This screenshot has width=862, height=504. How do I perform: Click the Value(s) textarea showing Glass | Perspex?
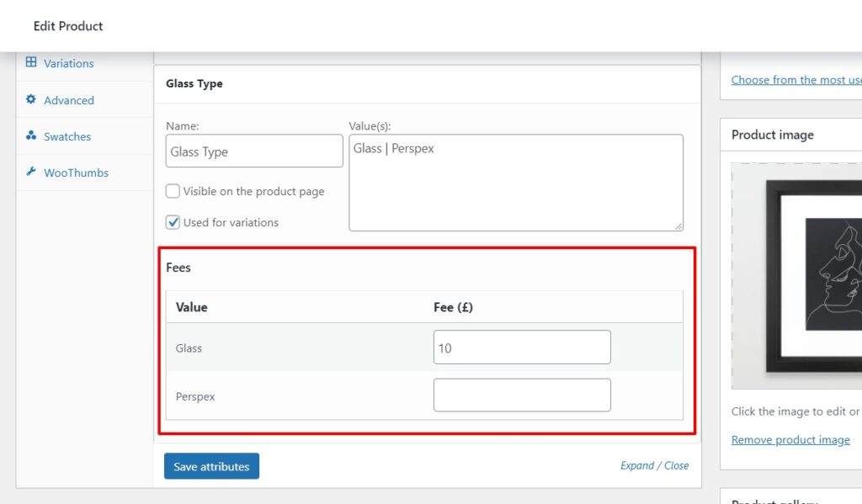coord(515,181)
